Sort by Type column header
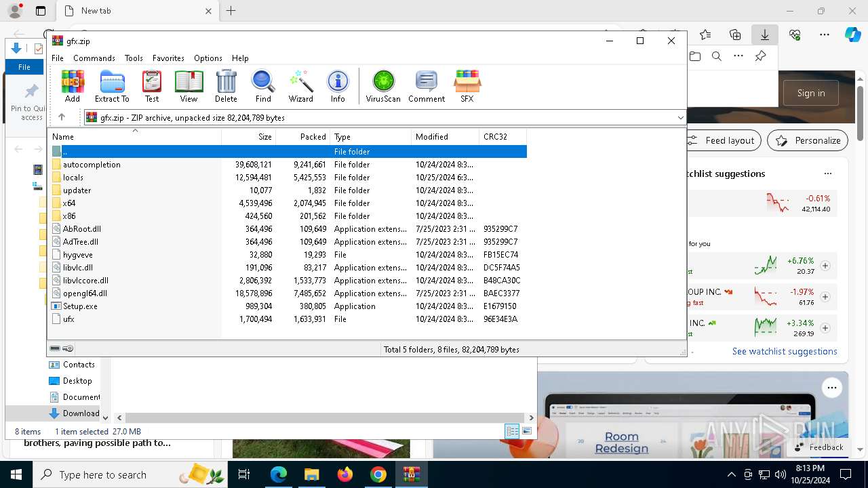The image size is (868, 488). click(370, 137)
